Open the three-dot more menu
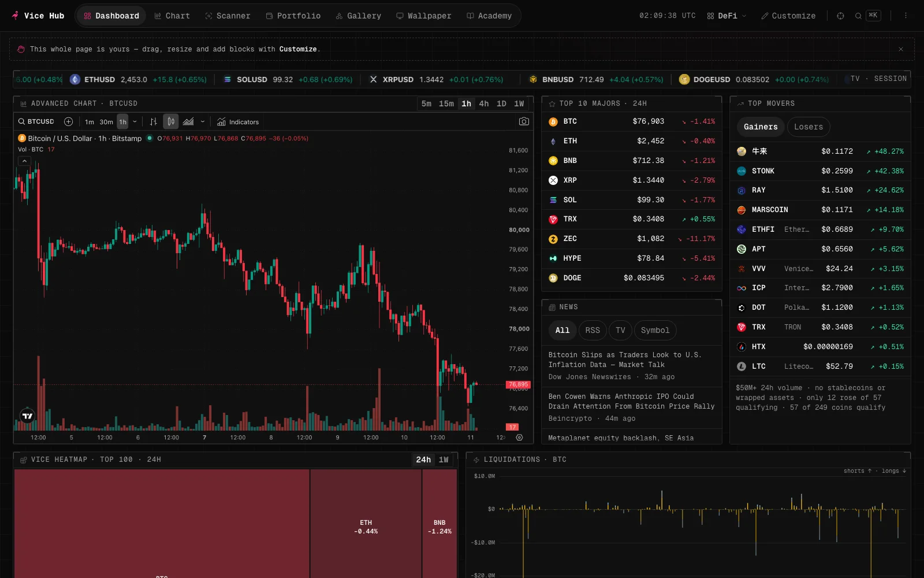 tap(906, 16)
